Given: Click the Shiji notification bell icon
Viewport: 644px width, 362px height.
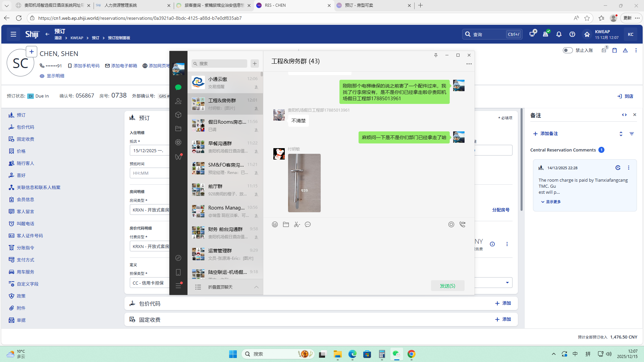Looking at the screenshot, I should [559, 34].
